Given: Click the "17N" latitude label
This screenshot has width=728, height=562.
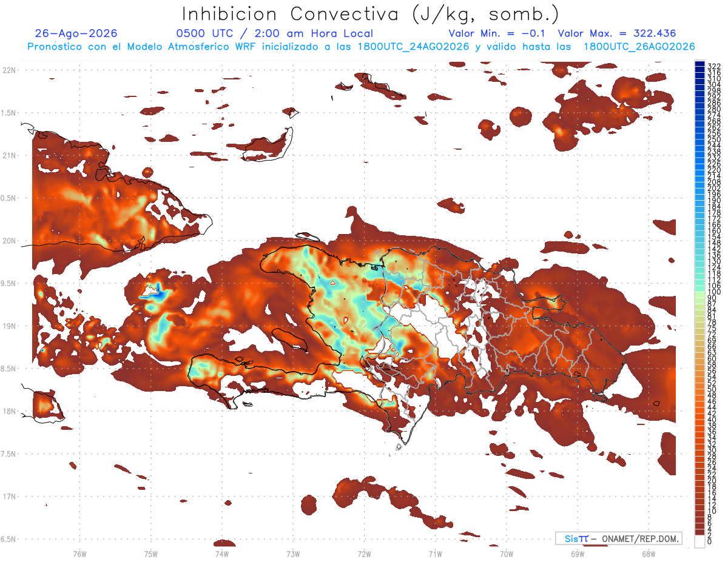Looking at the screenshot, I should point(8,497).
